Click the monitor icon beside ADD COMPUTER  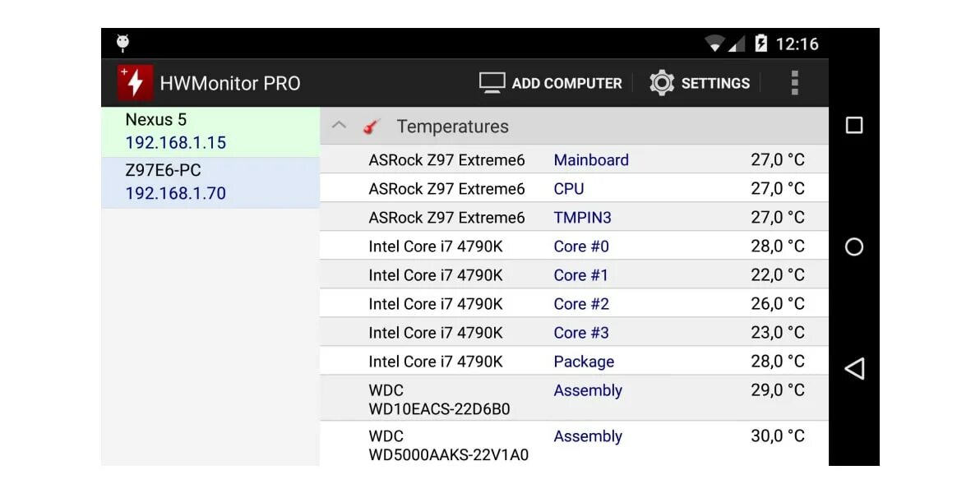point(492,82)
